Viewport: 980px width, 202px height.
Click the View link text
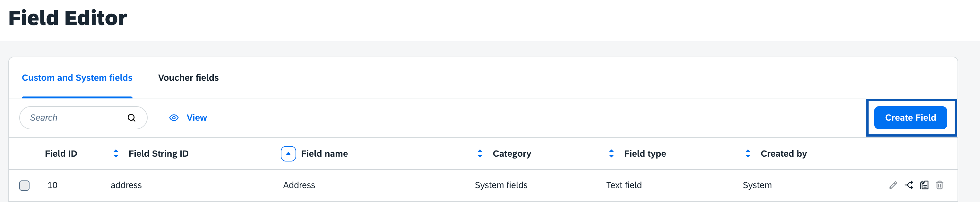tap(197, 118)
